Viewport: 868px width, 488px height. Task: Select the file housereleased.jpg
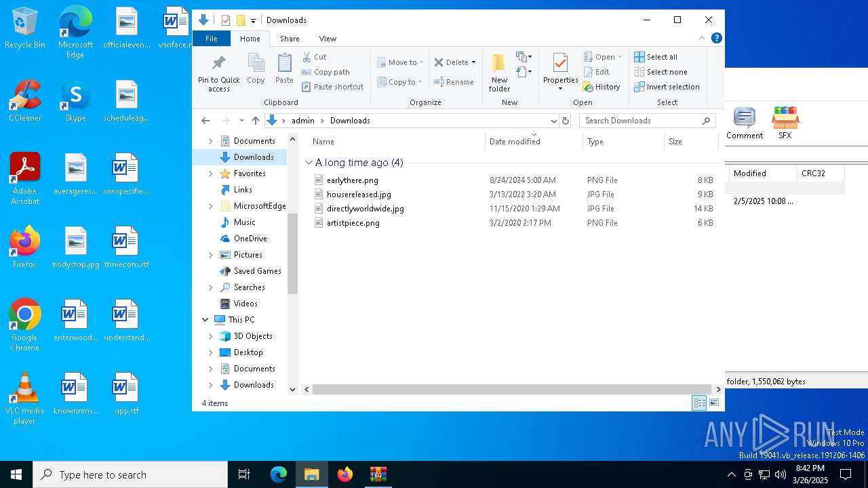click(359, 195)
